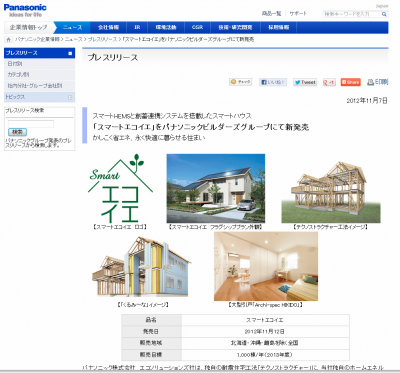400x373 pixels.
Task: Click the press release search input field
Action: tap(31, 124)
